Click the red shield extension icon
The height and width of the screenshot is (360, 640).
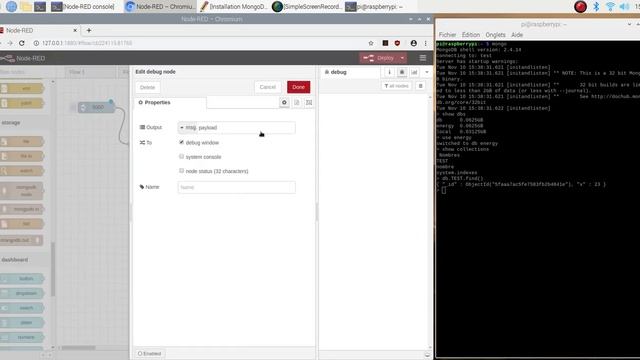[397, 43]
